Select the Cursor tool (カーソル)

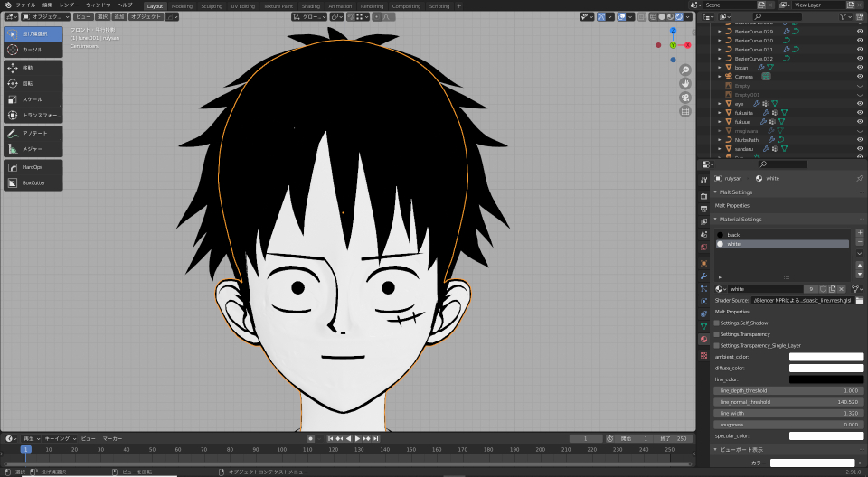tap(33, 50)
